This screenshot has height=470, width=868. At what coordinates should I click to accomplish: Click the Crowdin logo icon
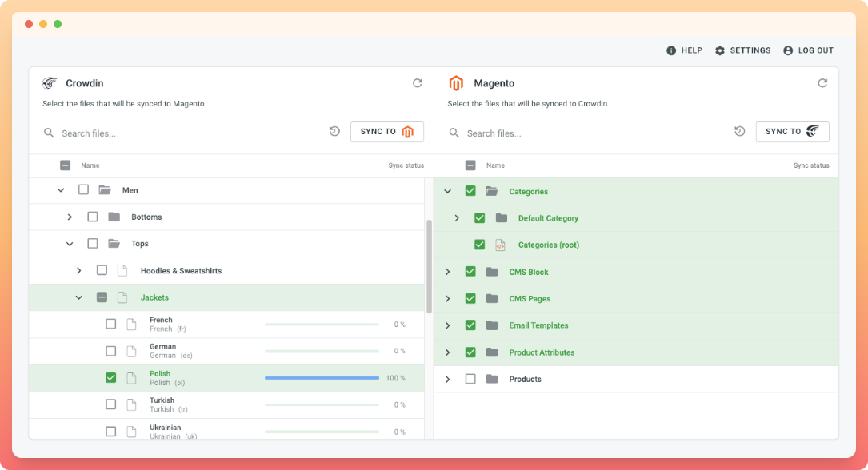[x=50, y=83]
